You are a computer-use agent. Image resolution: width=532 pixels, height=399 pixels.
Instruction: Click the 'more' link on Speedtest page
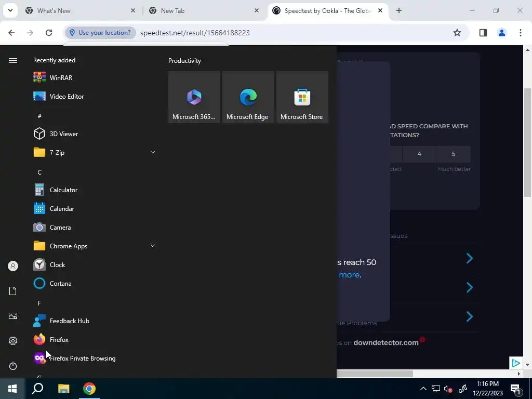click(349, 275)
